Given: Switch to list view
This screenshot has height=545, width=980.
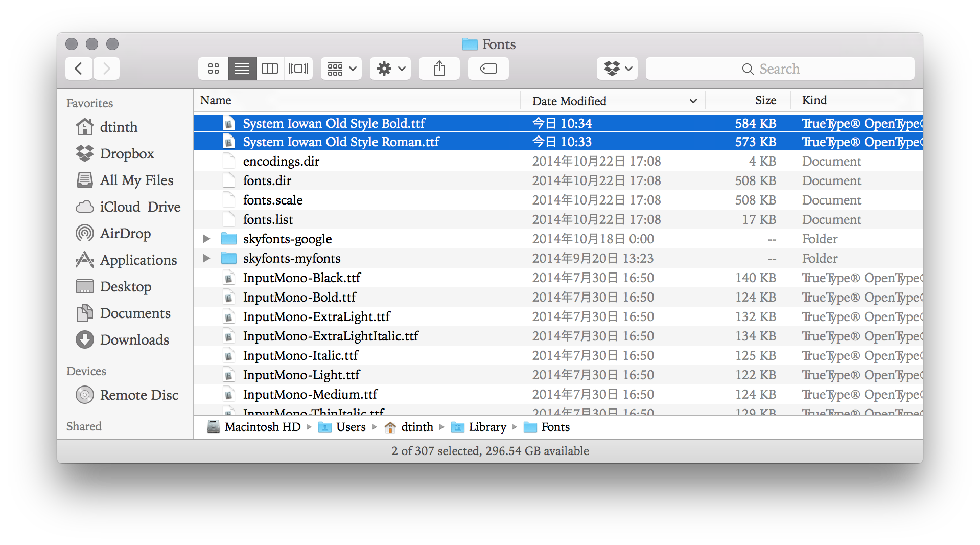Looking at the screenshot, I should click(x=242, y=69).
